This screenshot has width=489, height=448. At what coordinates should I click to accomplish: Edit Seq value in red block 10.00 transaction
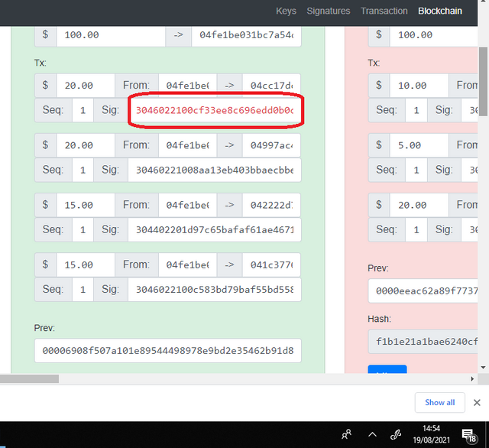416,110
